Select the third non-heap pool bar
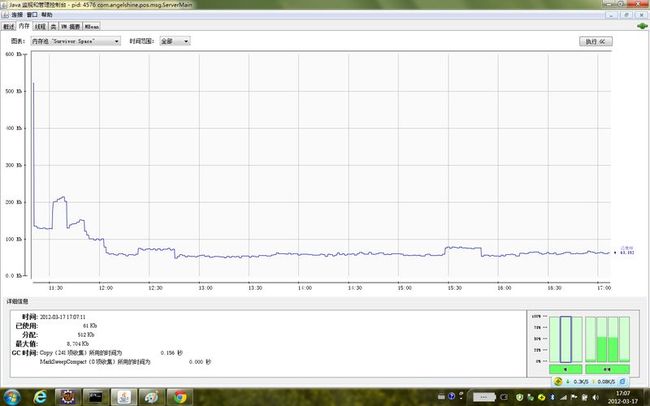Viewport: 650px width, 406px height. coord(613,340)
